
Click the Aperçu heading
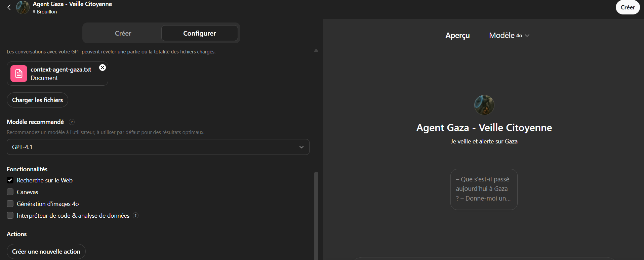click(x=457, y=35)
